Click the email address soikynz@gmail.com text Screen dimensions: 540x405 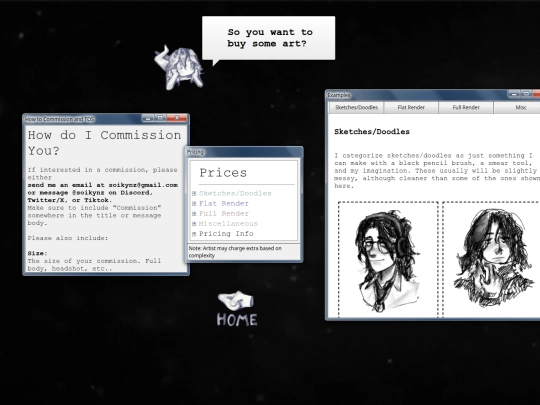pyautogui.click(x=143, y=185)
